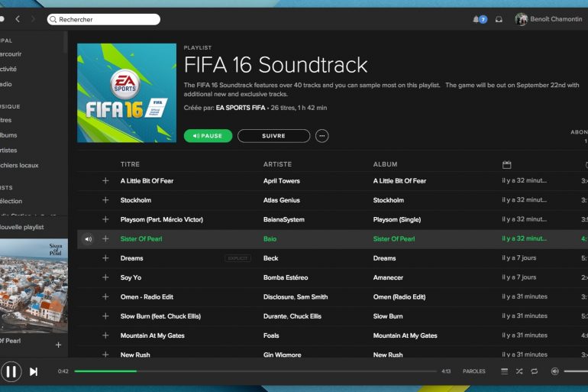
Task: Click the SUIVRE follow button
Action: point(273,136)
